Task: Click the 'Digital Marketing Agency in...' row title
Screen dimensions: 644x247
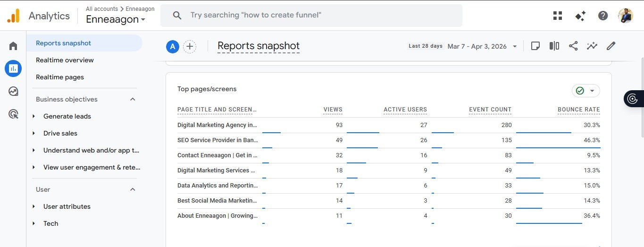Action: coord(217,125)
